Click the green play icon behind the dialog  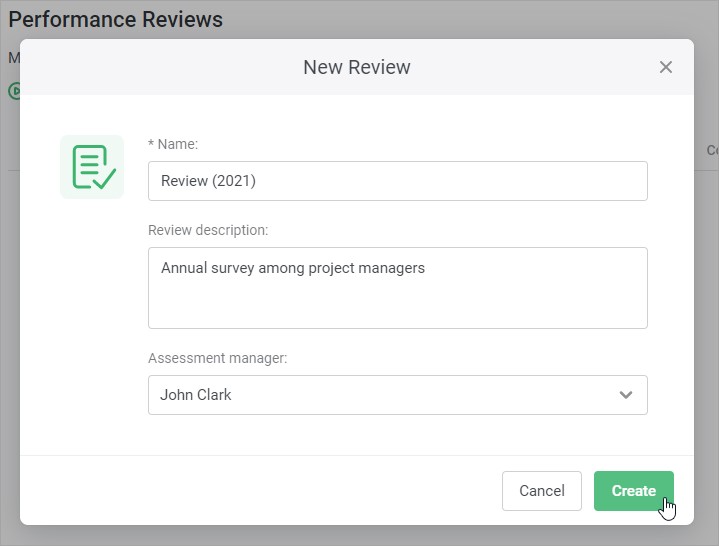tap(14, 91)
